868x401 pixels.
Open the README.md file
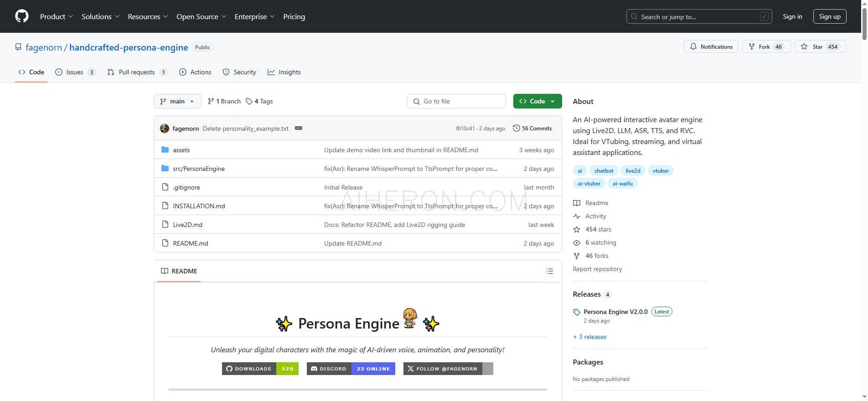(191, 243)
